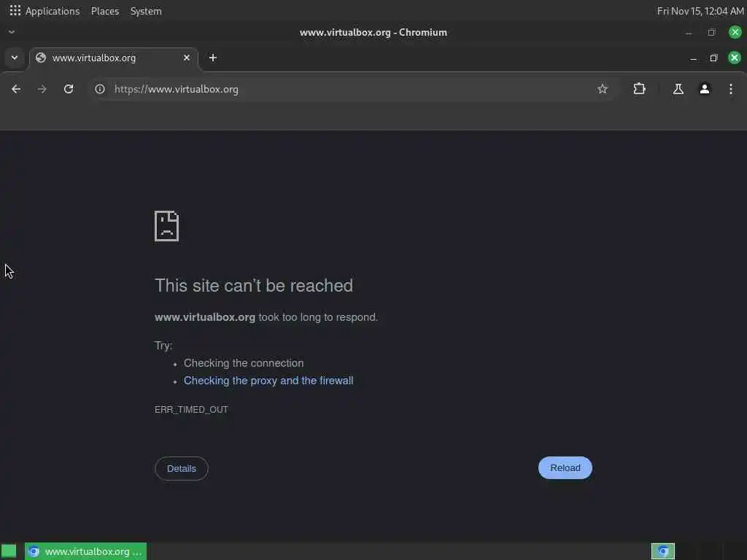Screen dimensions: 747x560
Task: Click the sad page error icon
Action: [167, 226]
